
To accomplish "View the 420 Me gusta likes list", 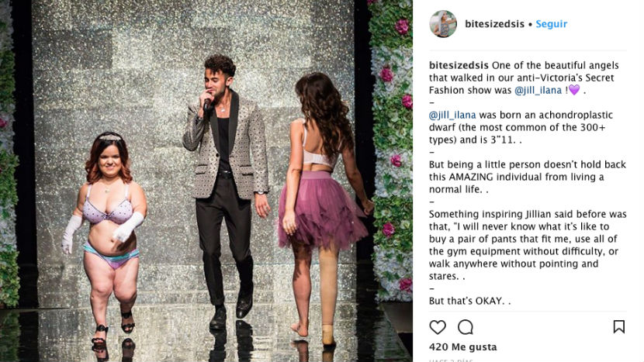I will click(463, 347).
